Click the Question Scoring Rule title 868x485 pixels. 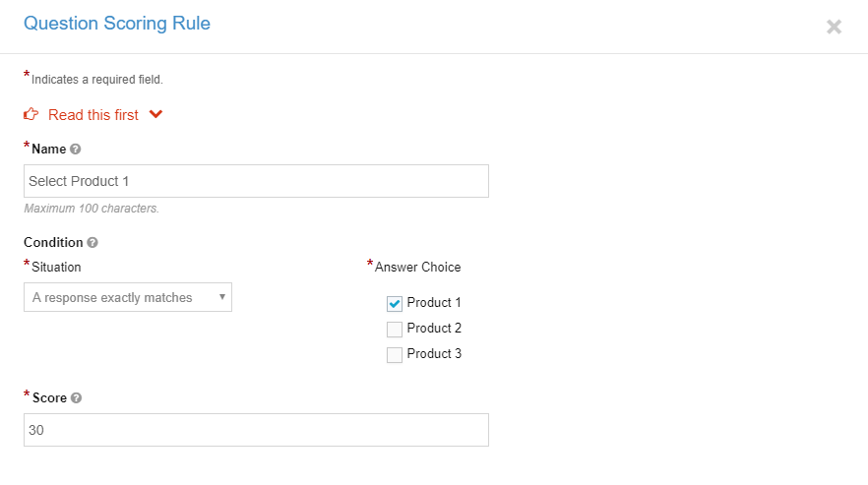[117, 24]
